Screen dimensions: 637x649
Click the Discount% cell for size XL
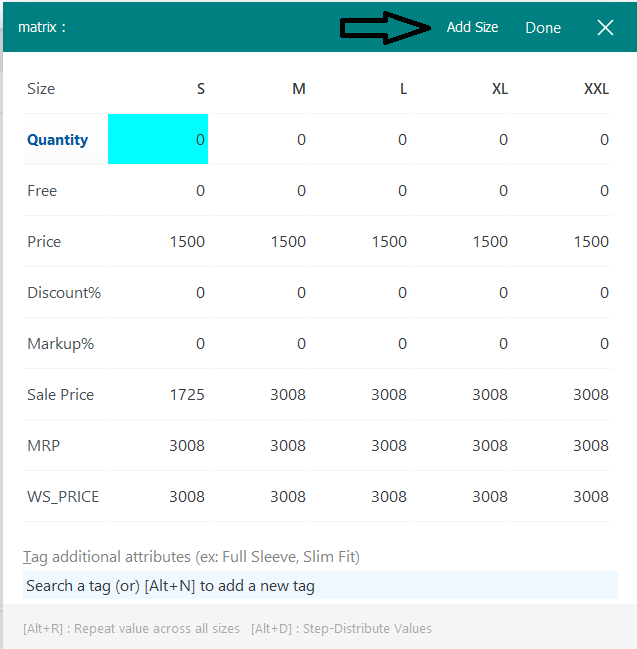(x=461, y=292)
